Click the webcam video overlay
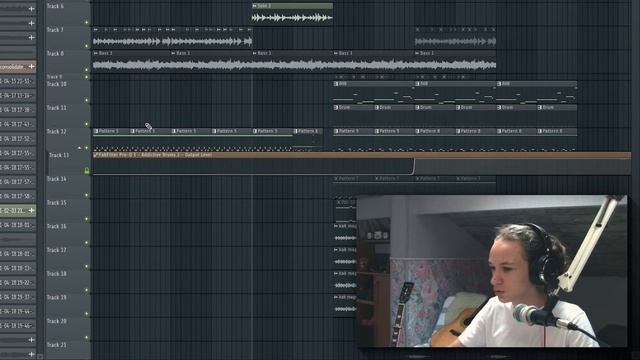This screenshot has height=360, width=640. tap(492, 271)
